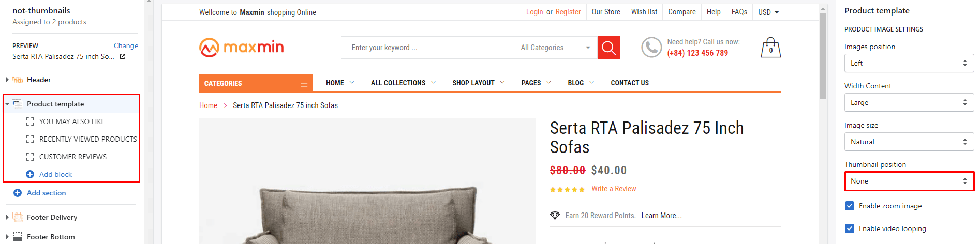Click the Write a Review link

tap(614, 189)
